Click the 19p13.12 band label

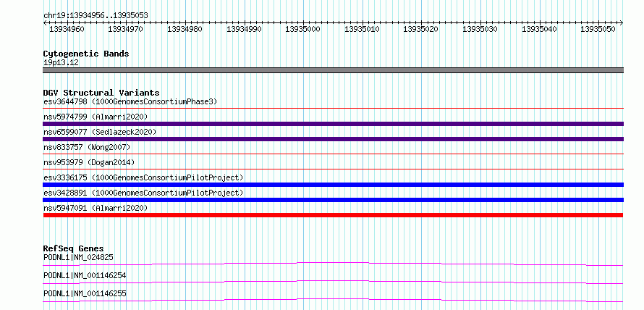pos(61,63)
